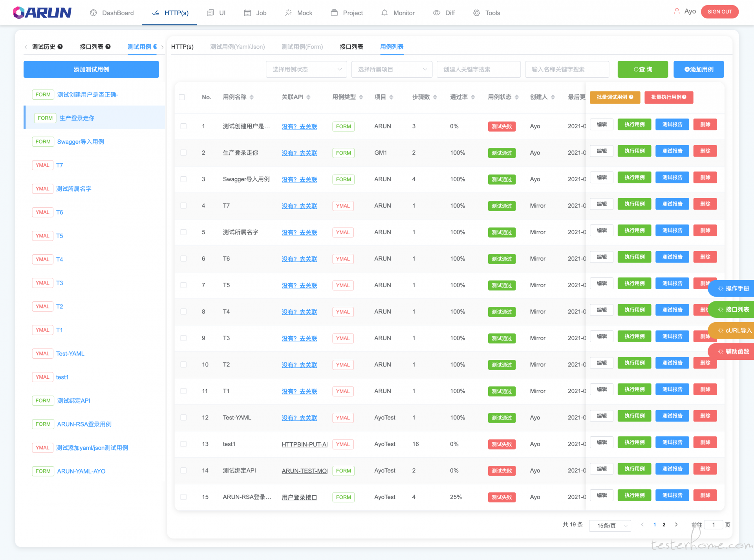Click 执行用例 for row 生产登录走你
Viewport: 754px width, 560px height.
[635, 151]
